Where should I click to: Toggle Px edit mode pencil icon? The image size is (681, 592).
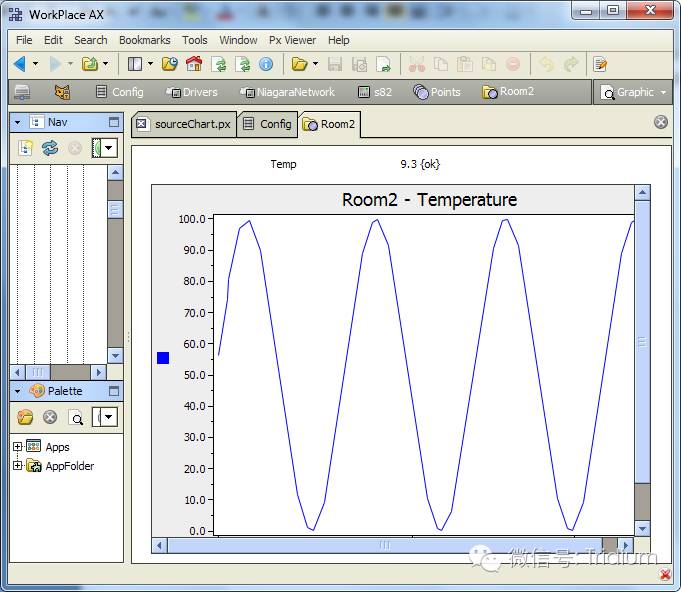coord(600,64)
